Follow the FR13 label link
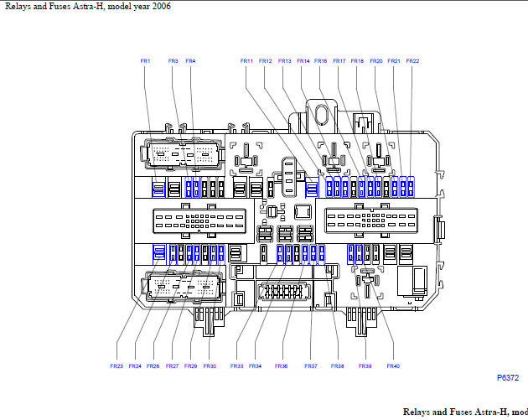Screen dimensions: 528x420 285,61
